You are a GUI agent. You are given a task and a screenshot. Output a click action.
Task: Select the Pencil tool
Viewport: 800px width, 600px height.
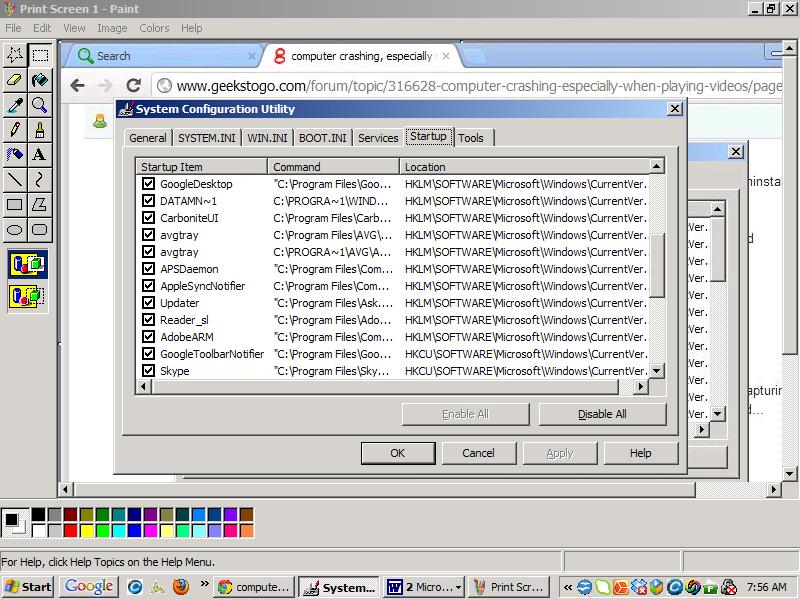[x=15, y=130]
